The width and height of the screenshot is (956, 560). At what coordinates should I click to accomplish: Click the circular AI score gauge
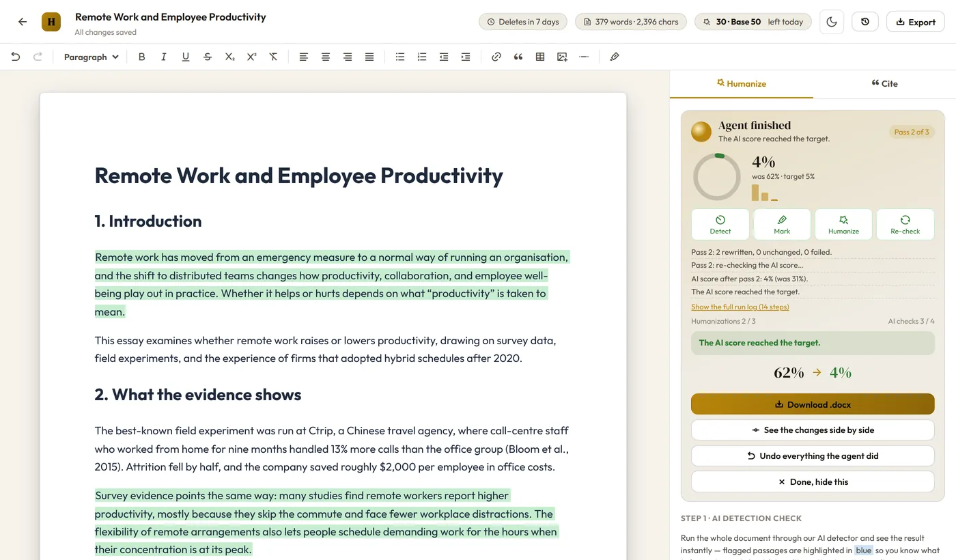[717, 177]
